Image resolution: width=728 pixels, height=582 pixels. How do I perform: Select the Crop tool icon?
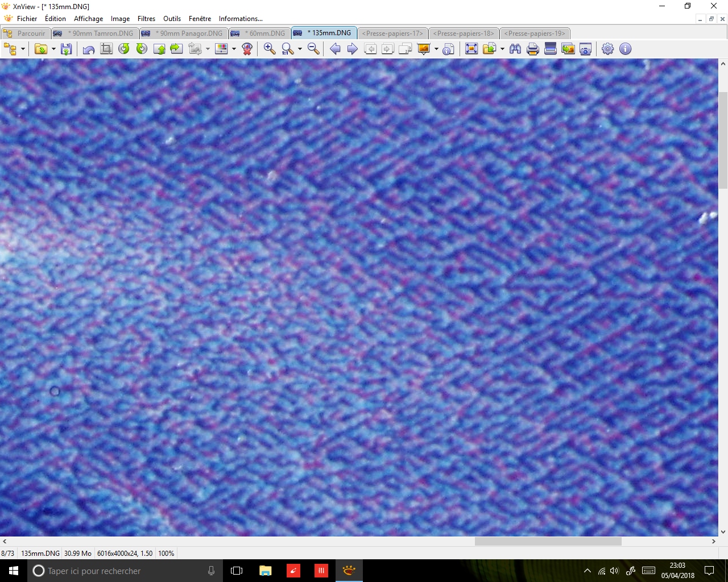[x=106, y=49]
